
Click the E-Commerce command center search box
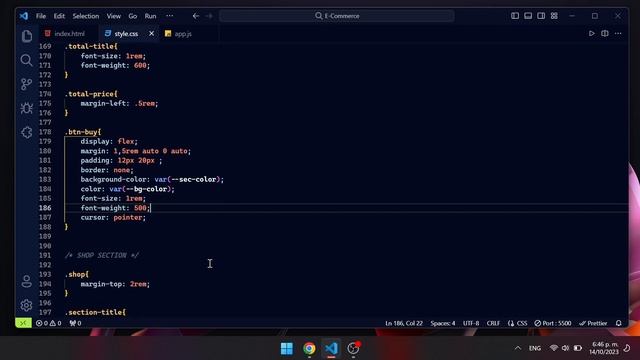tap(337, 16)
